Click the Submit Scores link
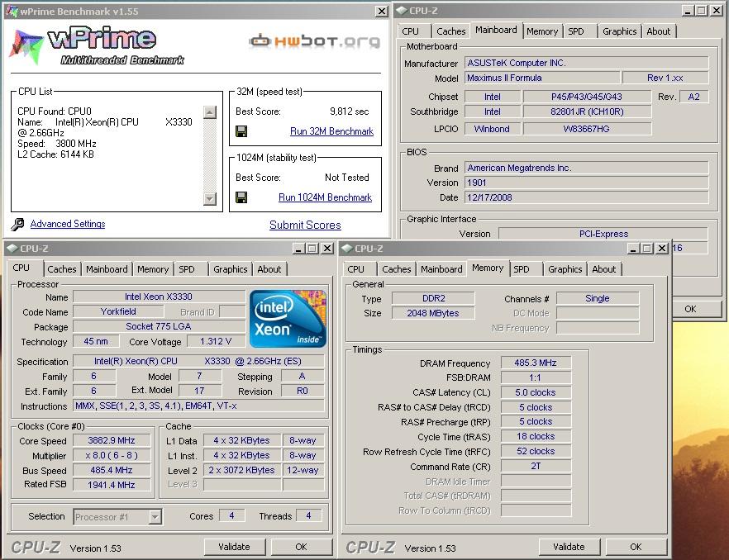 pos(305,225)
